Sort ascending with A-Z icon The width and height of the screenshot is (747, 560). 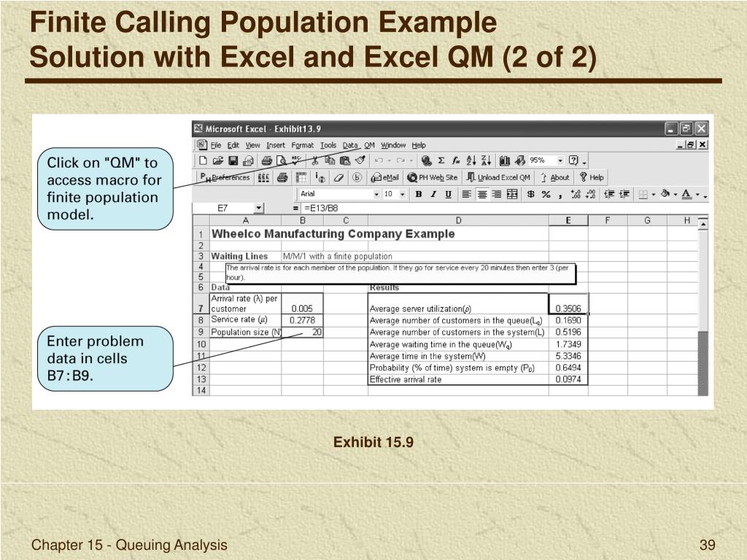tap(471, 160)
